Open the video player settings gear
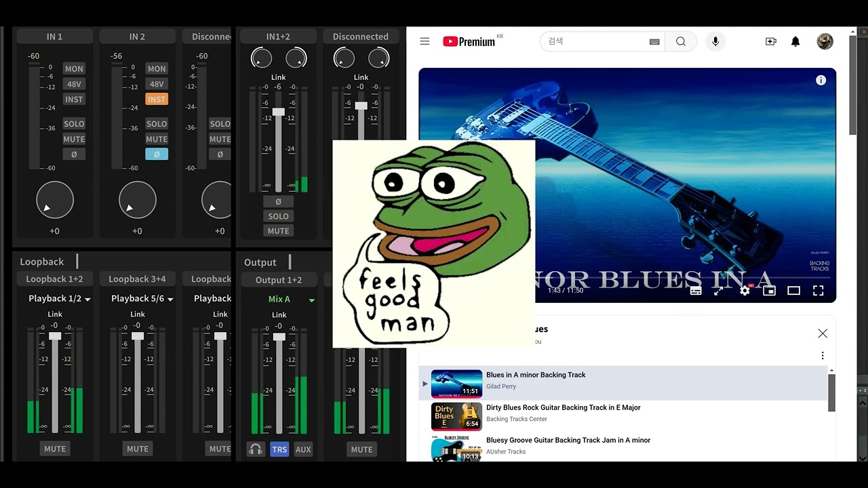The image size is (868, 488). pyautogui.click(x=745, y=291)
